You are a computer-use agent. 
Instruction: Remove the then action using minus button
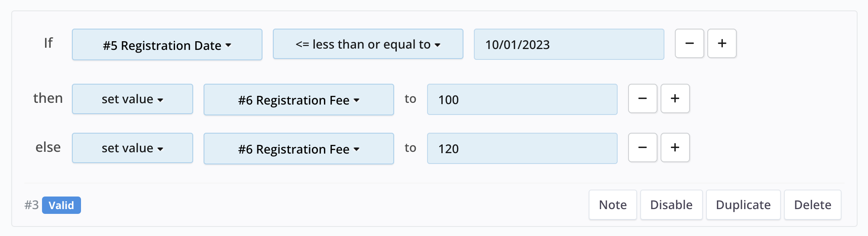642,98
